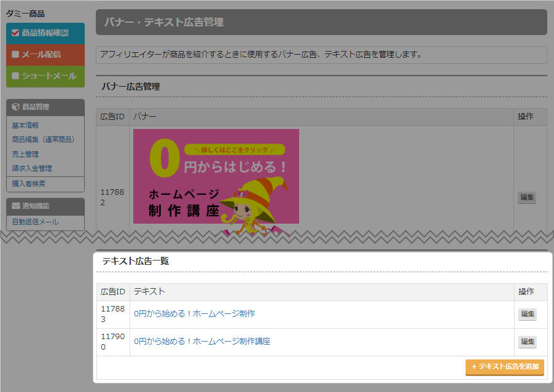Go to 売上管理 link
The height and width of the screenshot is (392, 554).
[25, 154]
